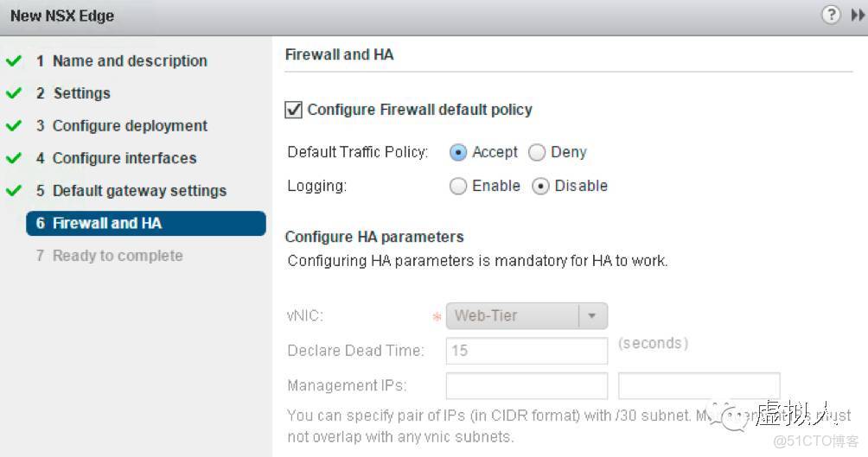Click green checkmark beside Configure deployment
This screenshot has width=868, height=457.
click(13, 126)
